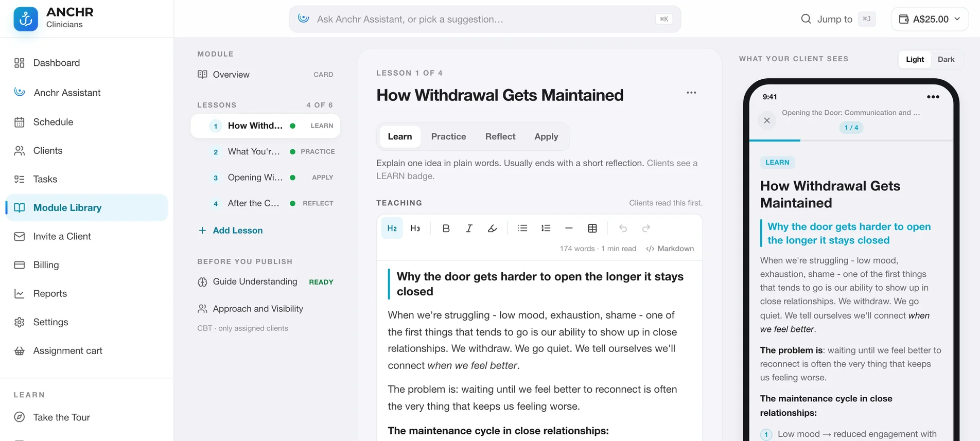Focus the Ask Anchr Assistant field

click(x=485, y=19)
